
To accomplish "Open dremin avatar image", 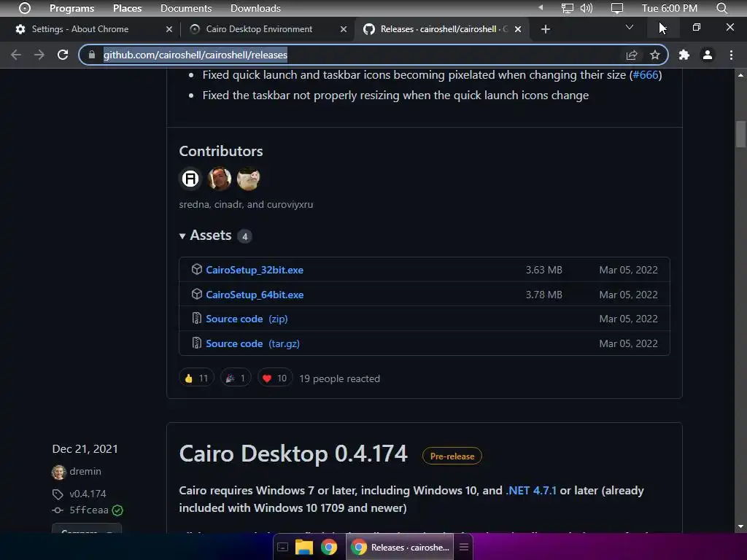I will [x=58, y=472].
